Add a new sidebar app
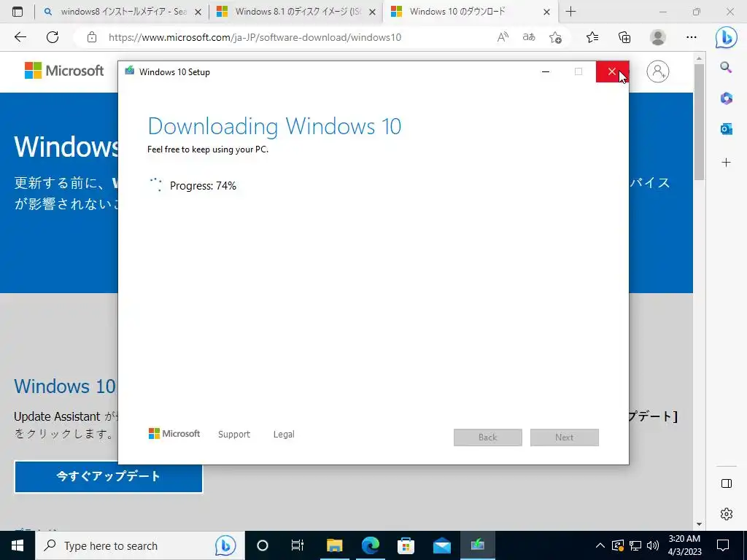This screenshot has width=747, height=560. click(726, 163)
